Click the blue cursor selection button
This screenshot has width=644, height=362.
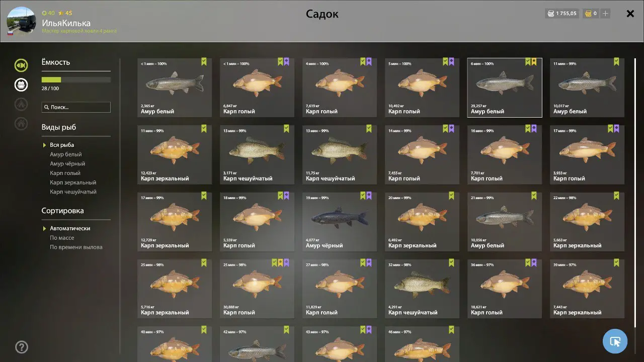click(x=615, y=341)
